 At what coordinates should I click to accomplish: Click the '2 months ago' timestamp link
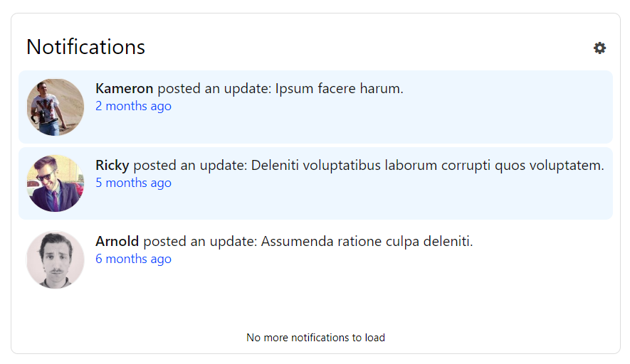coord(133,106)
